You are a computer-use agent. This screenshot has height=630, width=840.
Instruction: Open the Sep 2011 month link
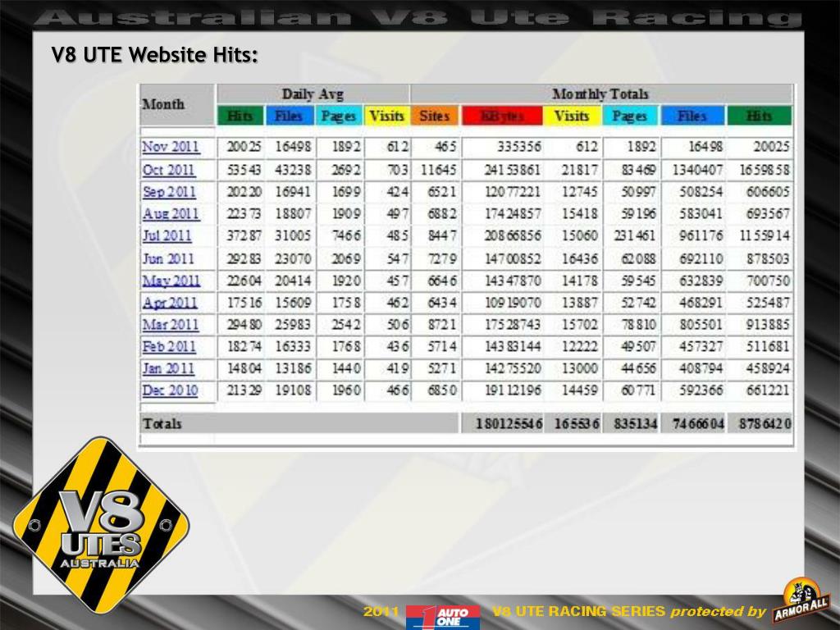pos(169,192)
